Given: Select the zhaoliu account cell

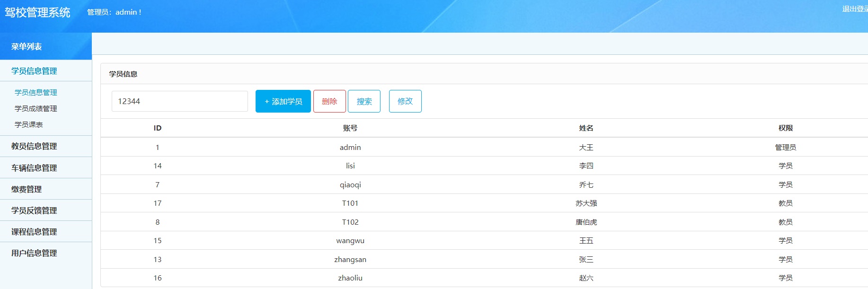Looking at the screenshot, I should click(350, 278).
